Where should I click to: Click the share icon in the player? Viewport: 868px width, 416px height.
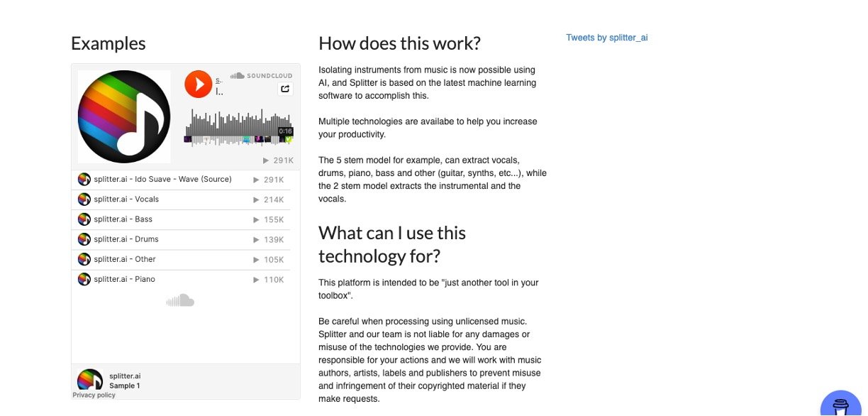pos(285,89)
